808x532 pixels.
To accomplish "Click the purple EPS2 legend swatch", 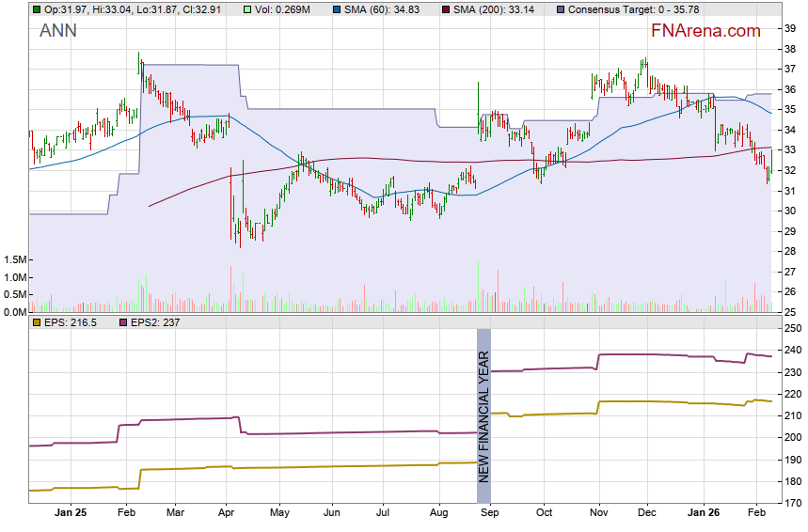I will [x=122, y=322].
